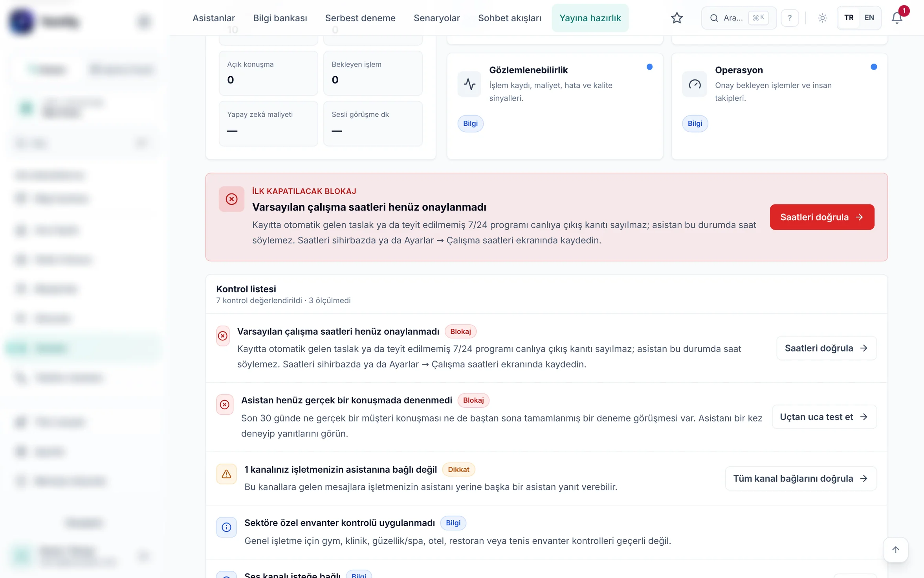
Task: Click the Gözlemlenebilirlik activity pulse icon
Action: pyautogui.click(x=469, y=84)
